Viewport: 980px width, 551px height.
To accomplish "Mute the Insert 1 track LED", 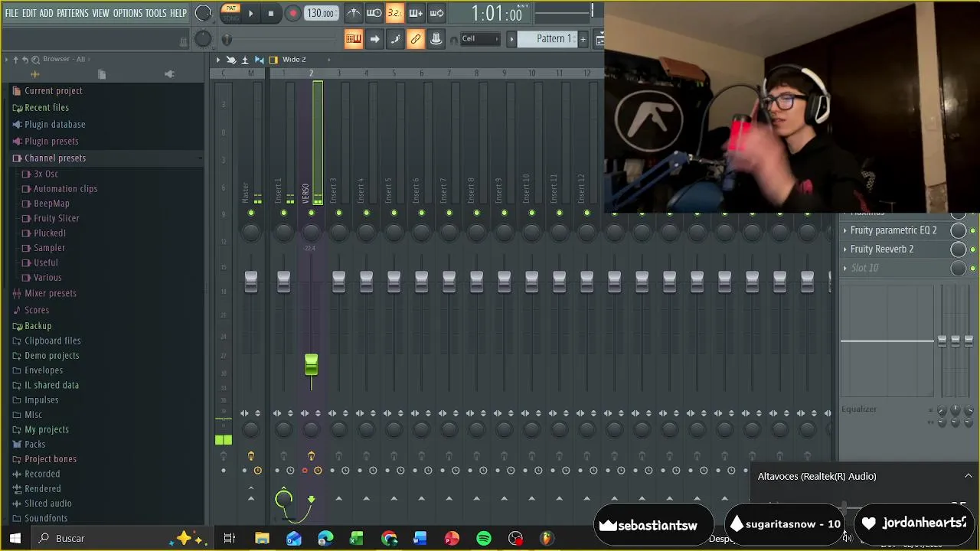I will [283, 213].
